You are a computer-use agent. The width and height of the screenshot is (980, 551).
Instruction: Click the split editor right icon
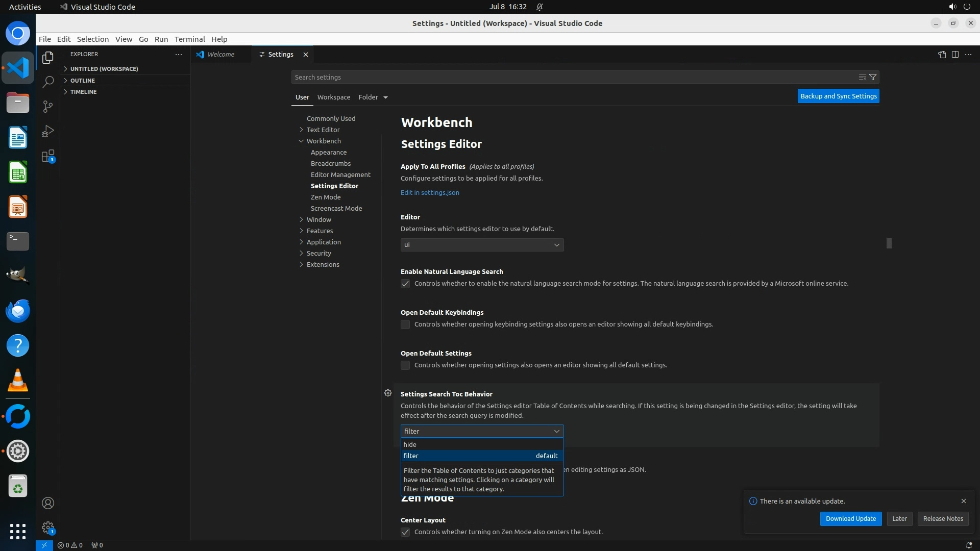coord(955,55)
